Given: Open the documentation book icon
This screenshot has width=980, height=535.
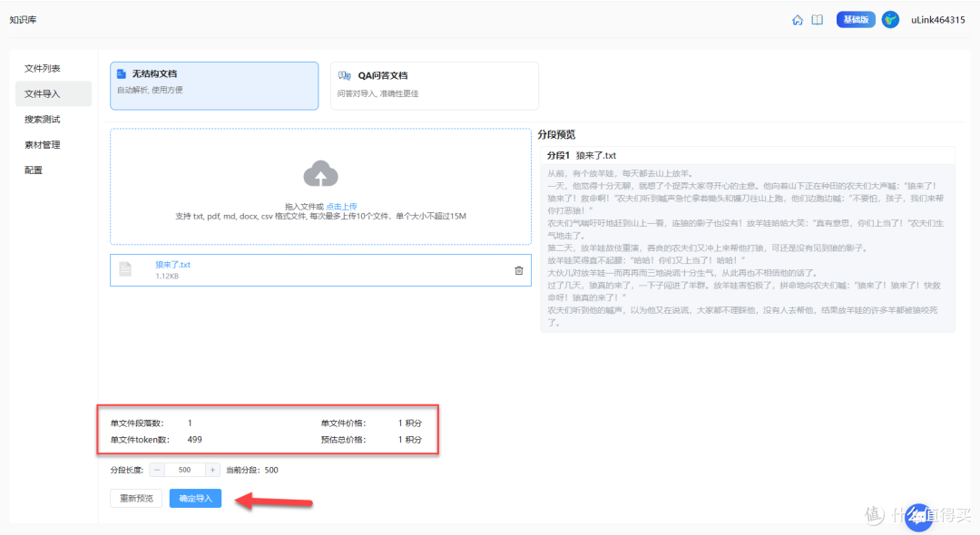Looking at the screenshot, I should coord(818,20).
